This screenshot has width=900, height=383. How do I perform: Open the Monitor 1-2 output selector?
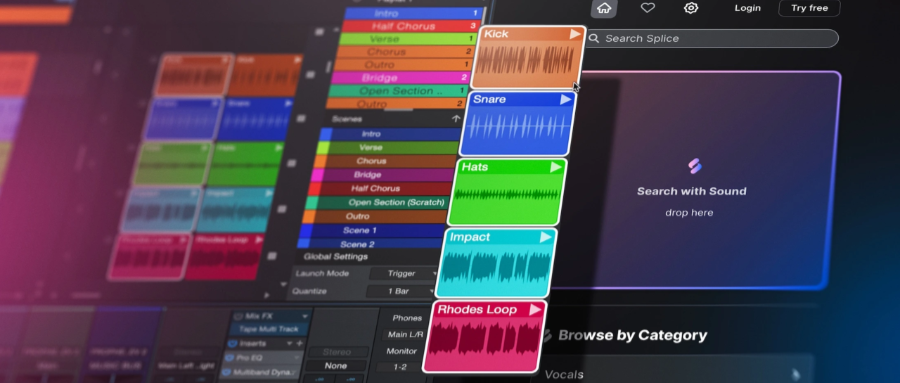(x=399, y=366)
